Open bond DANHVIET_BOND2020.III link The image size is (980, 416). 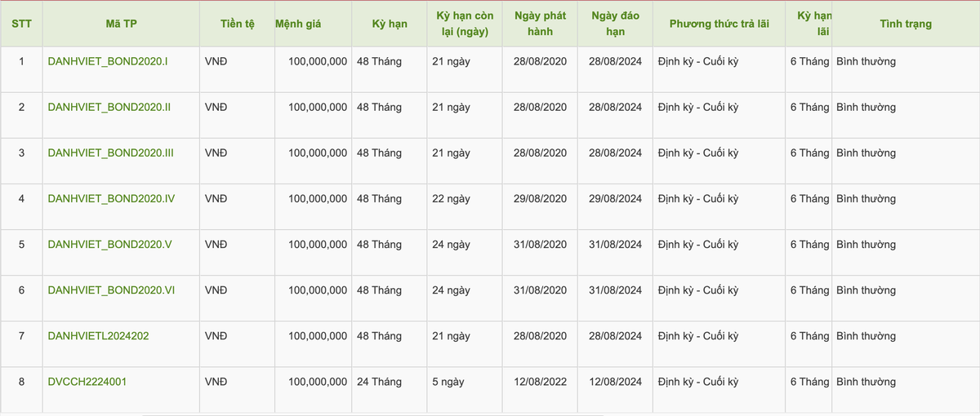(x=111, y=153)
